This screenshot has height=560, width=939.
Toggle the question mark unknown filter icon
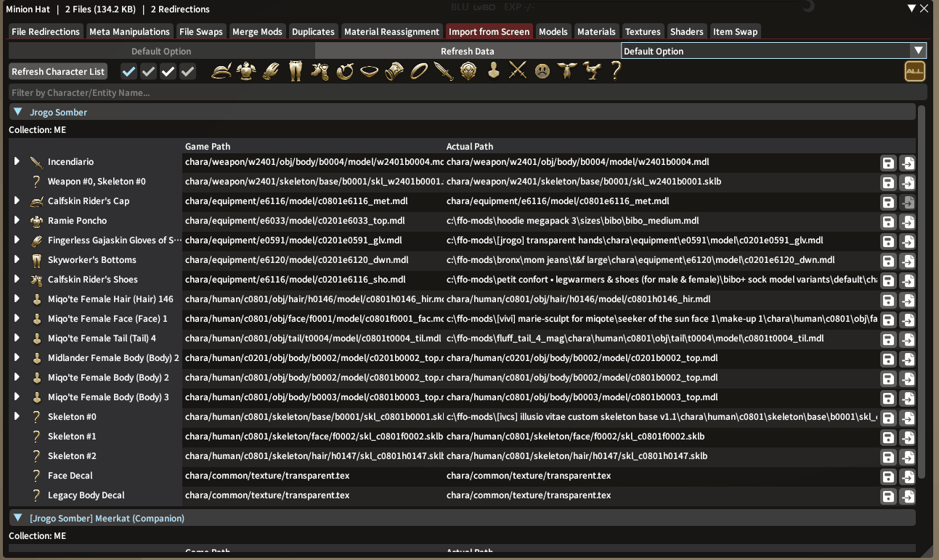(x=617, y=71)
